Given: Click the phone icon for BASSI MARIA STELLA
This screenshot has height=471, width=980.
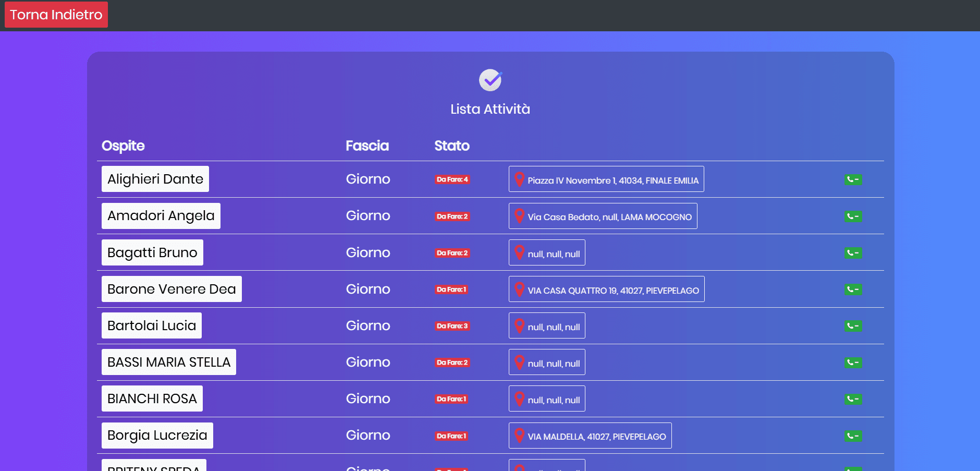Looking at the screenshot, I should click(852, 363).
